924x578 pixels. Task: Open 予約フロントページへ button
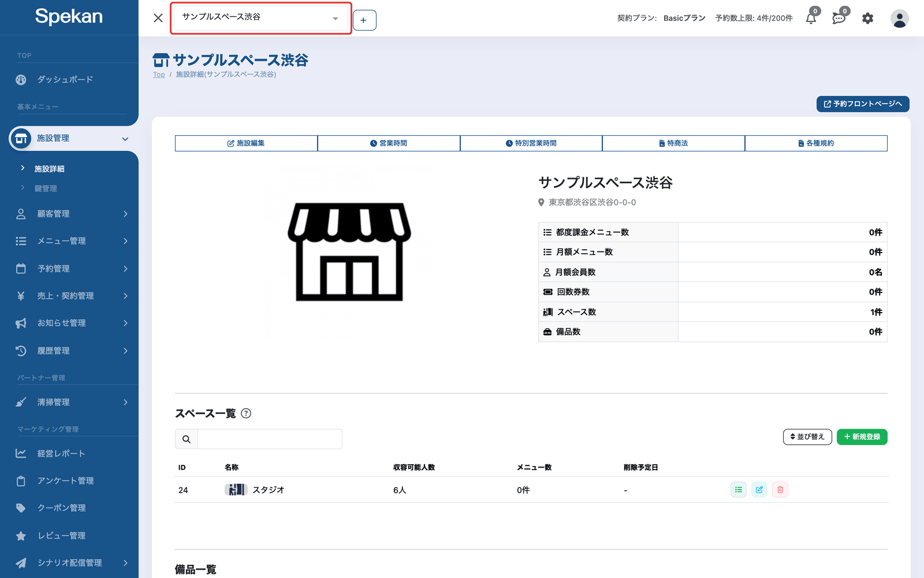[x=863, y=104]
